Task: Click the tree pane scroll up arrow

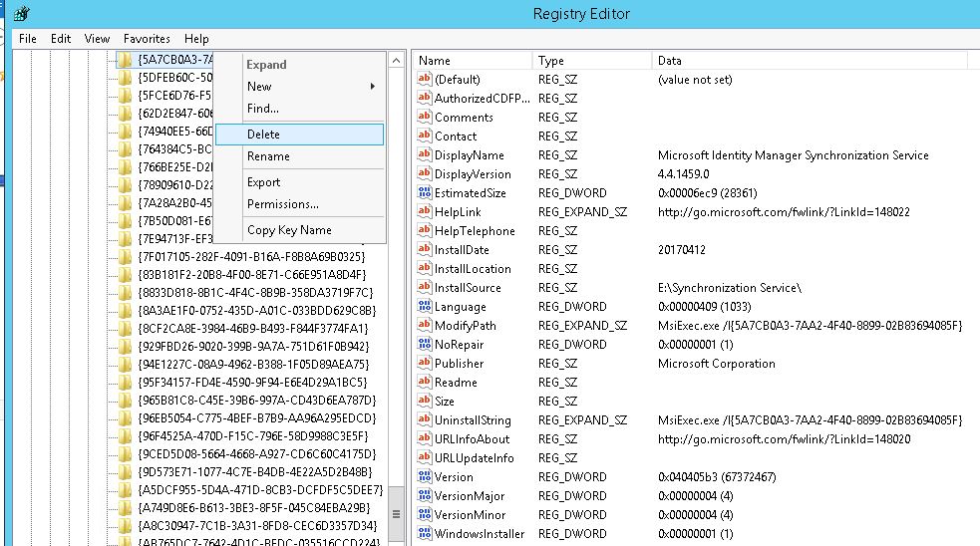Action: coord(396,61)
